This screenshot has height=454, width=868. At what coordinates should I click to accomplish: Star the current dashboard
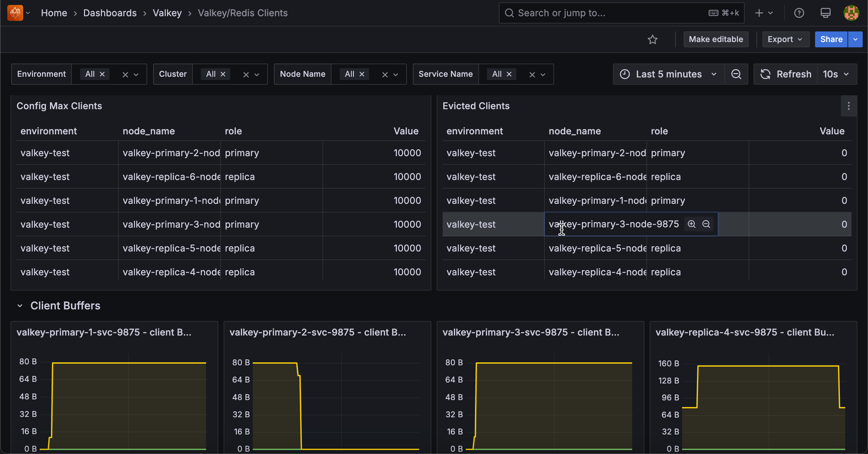click(653, 39)
